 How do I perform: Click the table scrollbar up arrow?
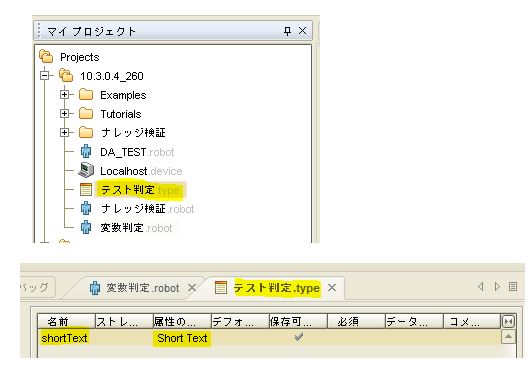pos(508,337)
